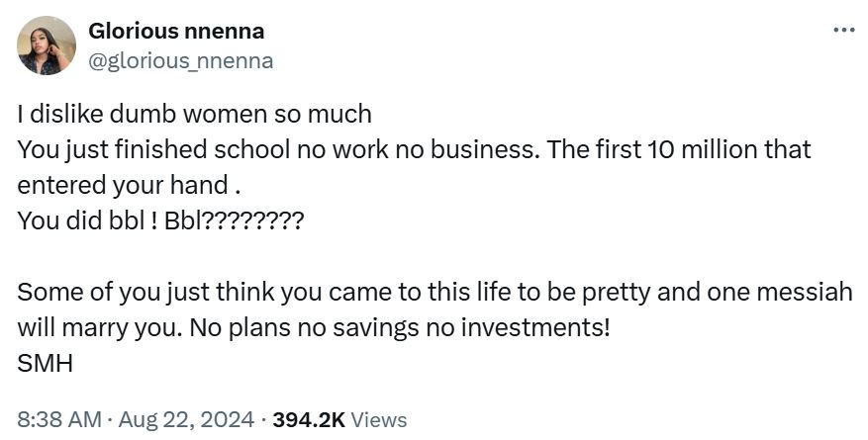868x440 pixels.
Task: Click the line "I dislike dumb women so much"
Action: pos(194,114)
